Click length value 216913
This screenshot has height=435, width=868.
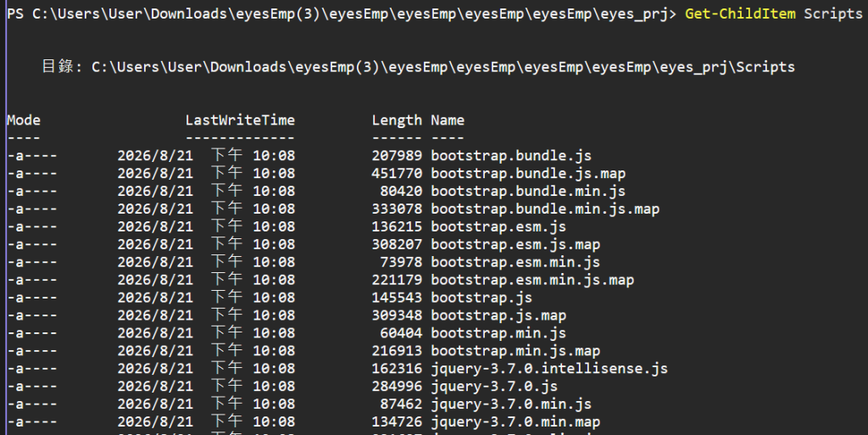pos(397,350)
